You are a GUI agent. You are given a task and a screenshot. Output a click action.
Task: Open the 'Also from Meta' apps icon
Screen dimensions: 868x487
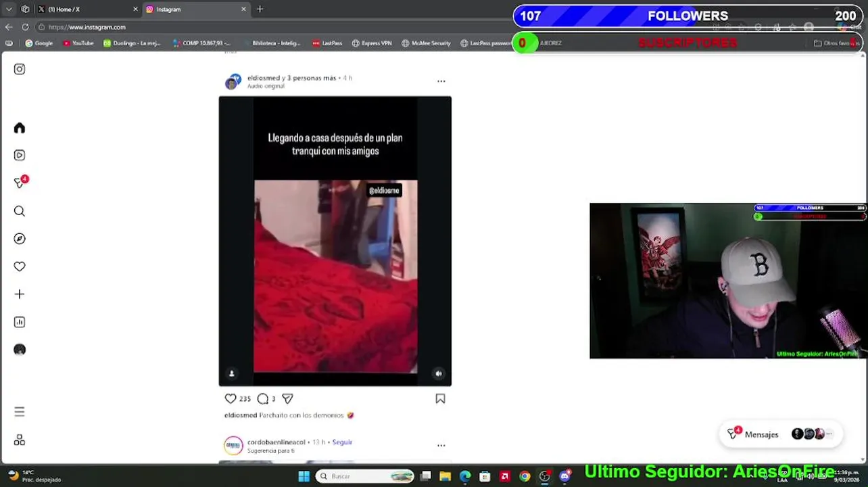(x=20, y=440)
